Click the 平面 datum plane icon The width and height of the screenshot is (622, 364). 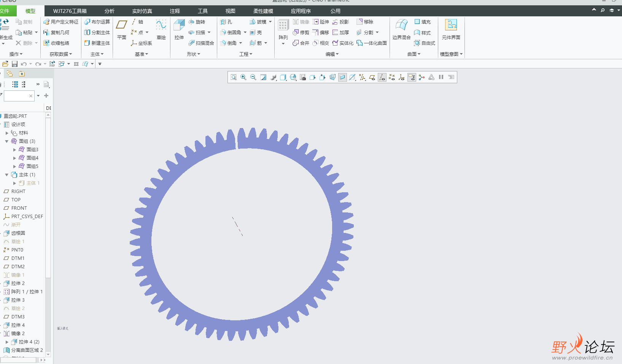[x=121, y=25]
